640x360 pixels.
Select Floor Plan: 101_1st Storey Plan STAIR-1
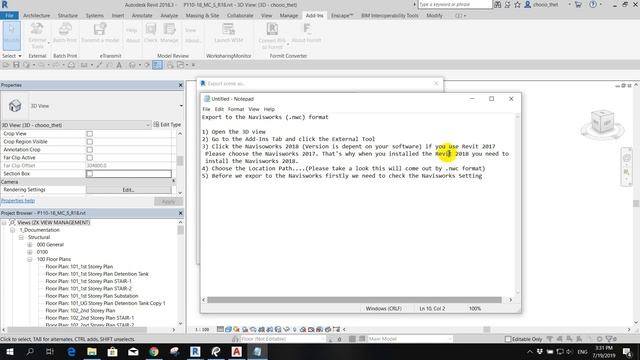pos(88,281)
